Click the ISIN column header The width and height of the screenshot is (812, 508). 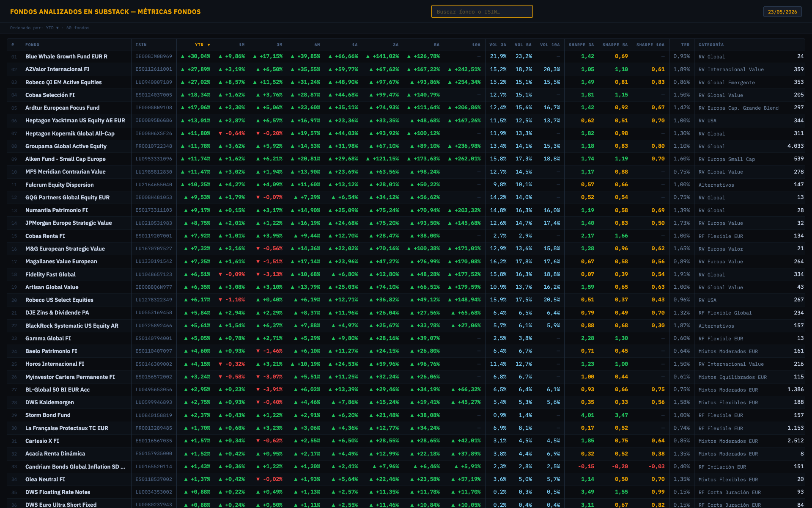(x=141, y=44)
